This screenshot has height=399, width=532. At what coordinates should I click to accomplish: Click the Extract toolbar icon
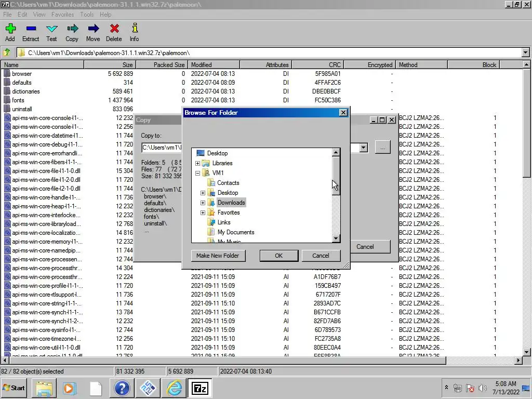click(31, 29)
